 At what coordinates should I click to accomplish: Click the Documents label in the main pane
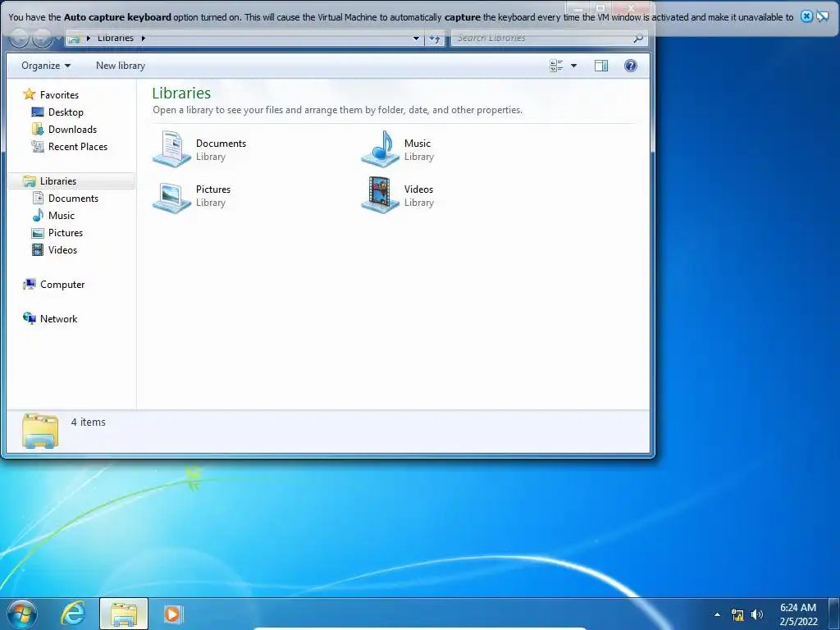221,143
